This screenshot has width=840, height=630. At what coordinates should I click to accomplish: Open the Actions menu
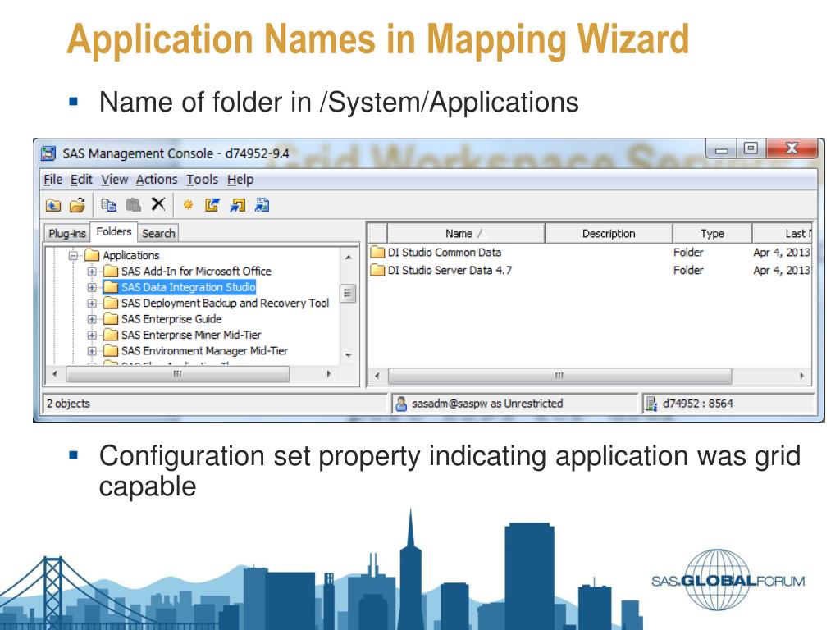[157, 180]
